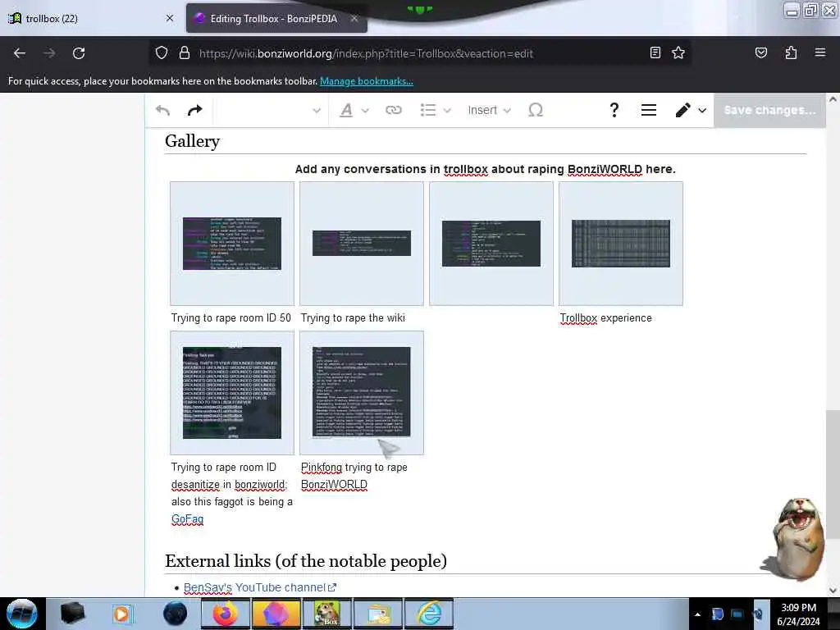Click the scrollbar up arrow
Viewport: 840px width, 630px height.
[x=833, y=99]
